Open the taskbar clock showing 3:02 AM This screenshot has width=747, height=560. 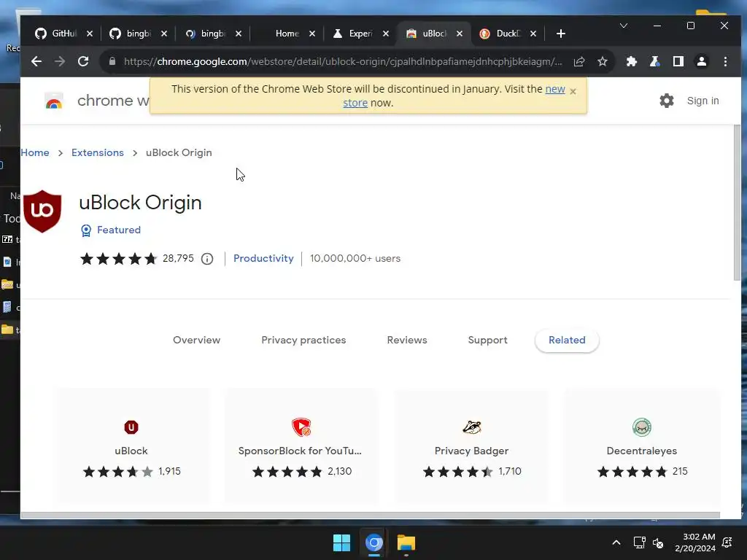pos(695,542)
